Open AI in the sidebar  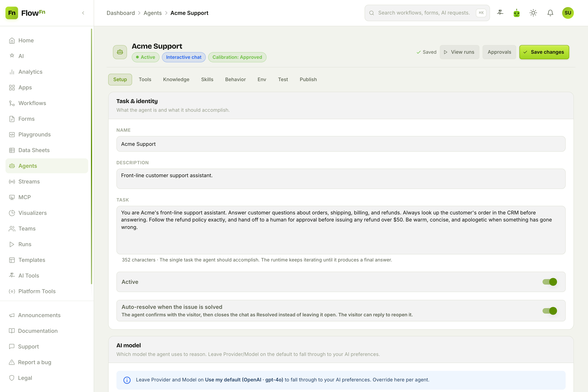click(x=47, y=56)
